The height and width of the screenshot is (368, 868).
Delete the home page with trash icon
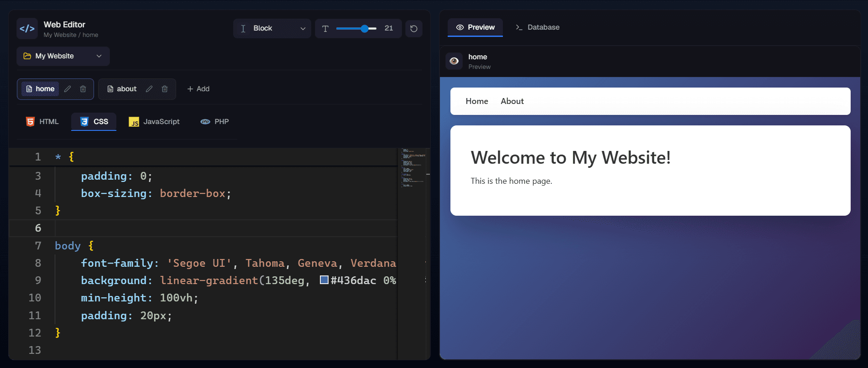pyautogui.click(x=83, y=89)
